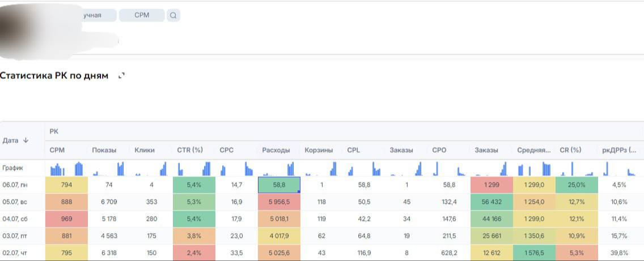Click the Средняя cell 1 350,6
The image size is (644, 261).
click(x=535, y=236)
